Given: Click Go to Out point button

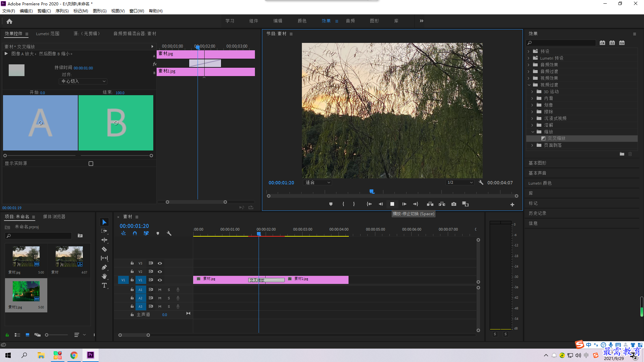Looking at the screenshot, I should [x=416, y=204].
